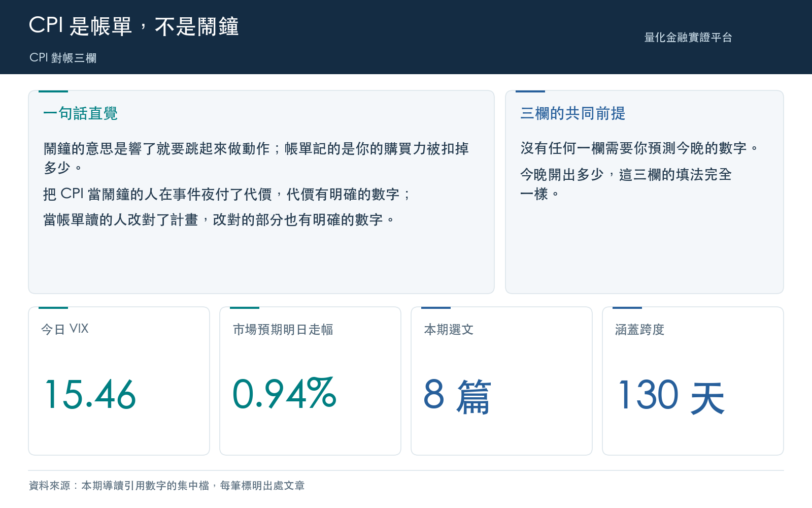Click the sentence starting '今晚開出多少'
Image resolution: width=812 pixels, height=508 pixels.
(x=626, y=184)
